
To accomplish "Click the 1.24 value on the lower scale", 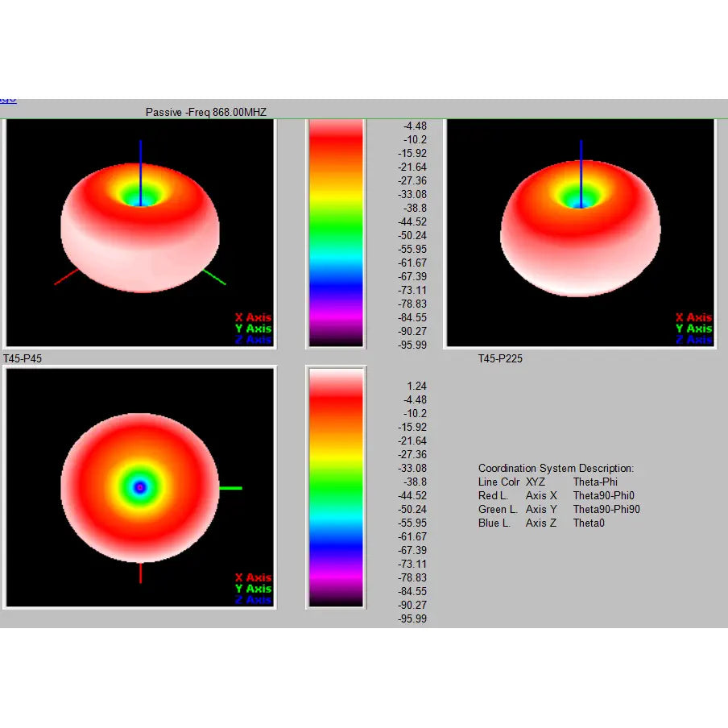I will (x=416, y=386).
